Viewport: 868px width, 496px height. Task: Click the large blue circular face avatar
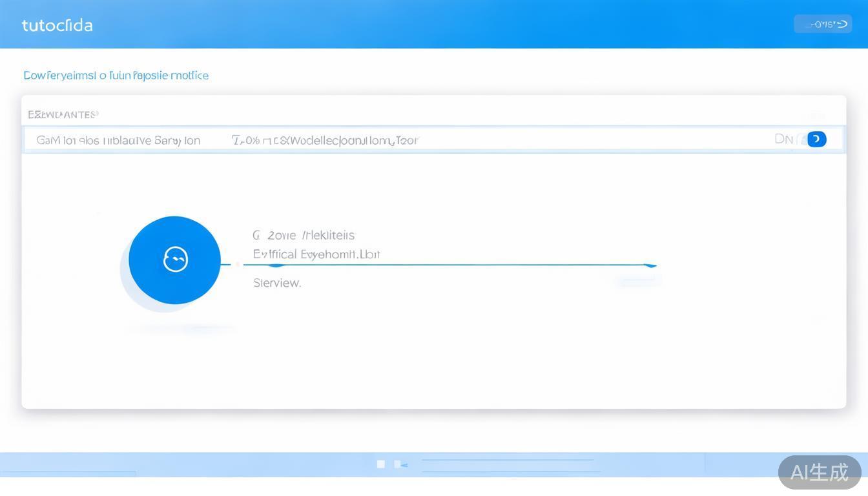click(174, 260)
